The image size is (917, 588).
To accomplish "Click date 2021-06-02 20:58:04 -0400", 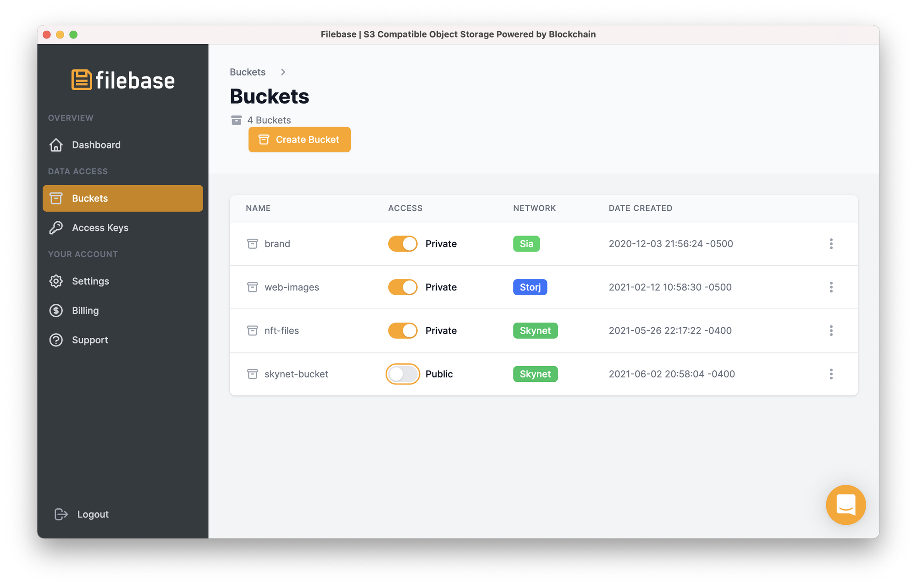I will 672,374.
